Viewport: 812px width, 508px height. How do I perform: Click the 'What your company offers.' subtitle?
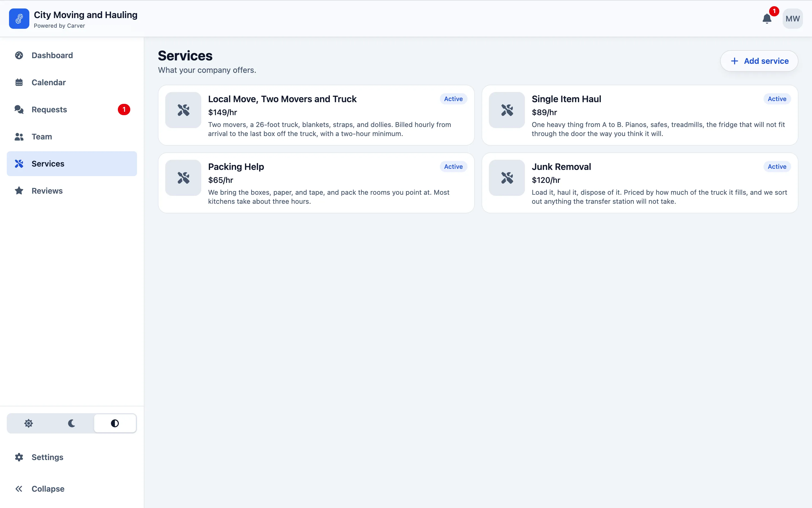tap(207, 70)
